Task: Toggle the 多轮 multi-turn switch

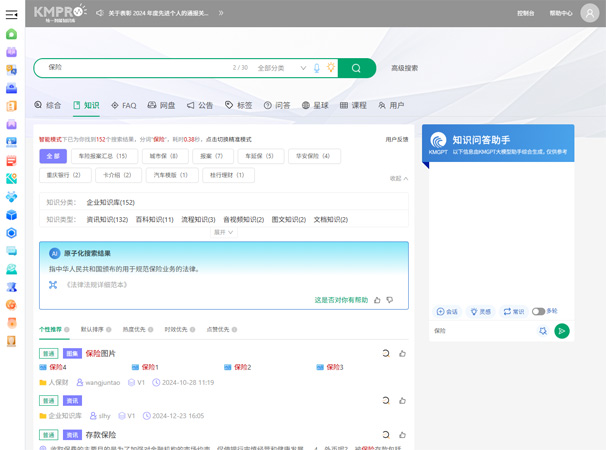Action: point(538,311)
